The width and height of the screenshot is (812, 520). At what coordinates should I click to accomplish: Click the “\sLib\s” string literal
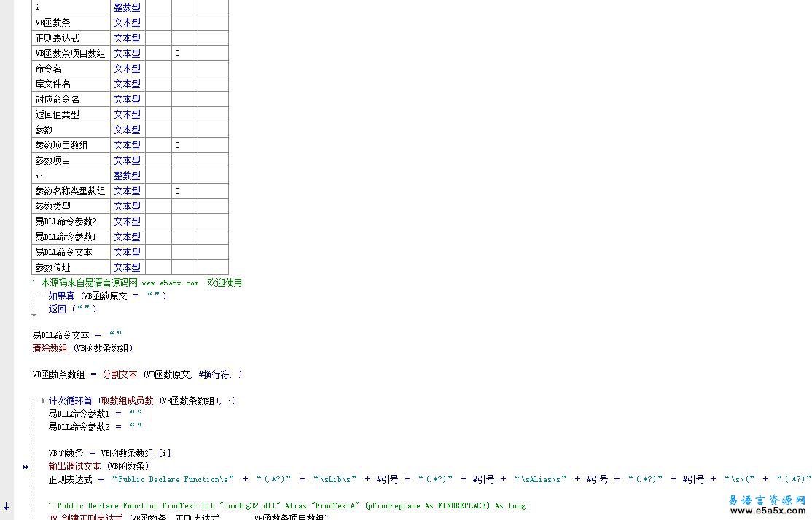pyautogui.click(x=335, y=479)
